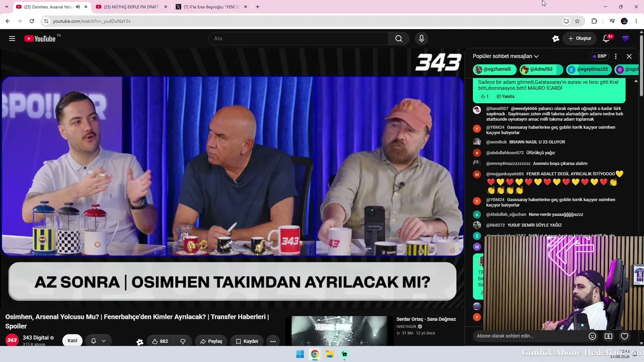Open the YouTube notifications bell
This screenshot has width=644, height=362.
[607, 39]
